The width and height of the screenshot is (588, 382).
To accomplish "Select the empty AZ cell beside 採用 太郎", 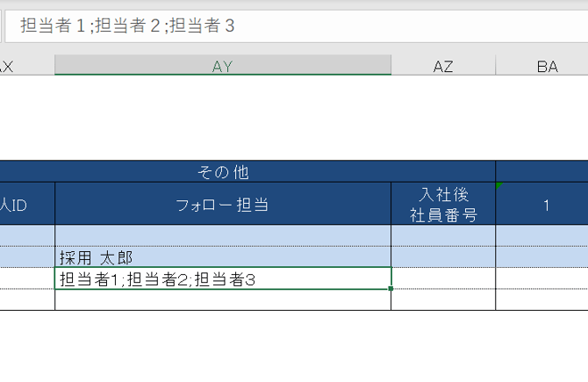I will click(x=443, y=257).
